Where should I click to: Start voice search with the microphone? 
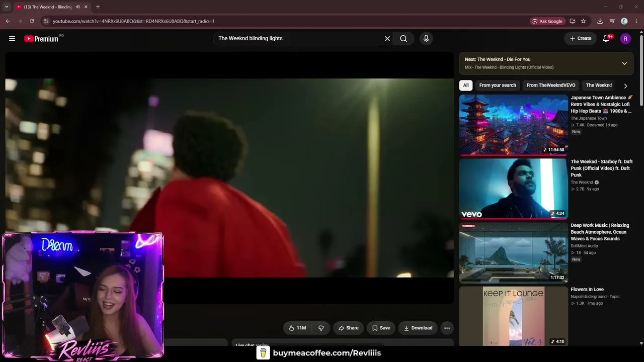(426, 38)
